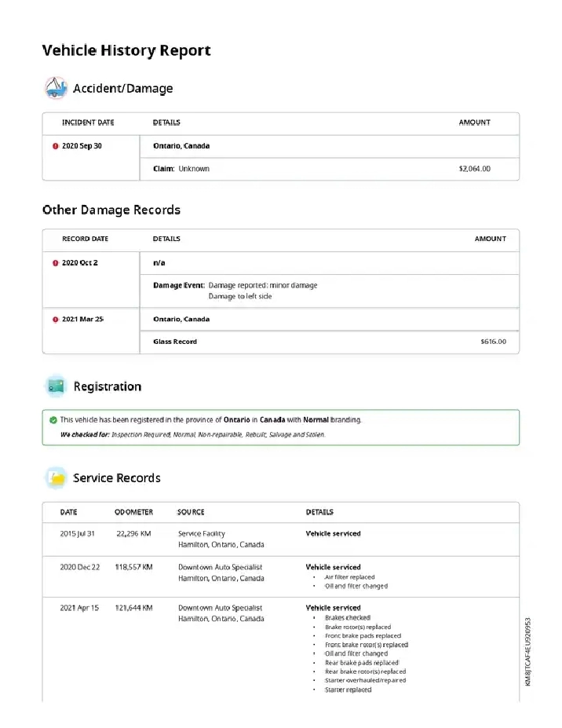
Task: Click red alert icon beside 2021 Mar 25
Action: tap(56, 320)
